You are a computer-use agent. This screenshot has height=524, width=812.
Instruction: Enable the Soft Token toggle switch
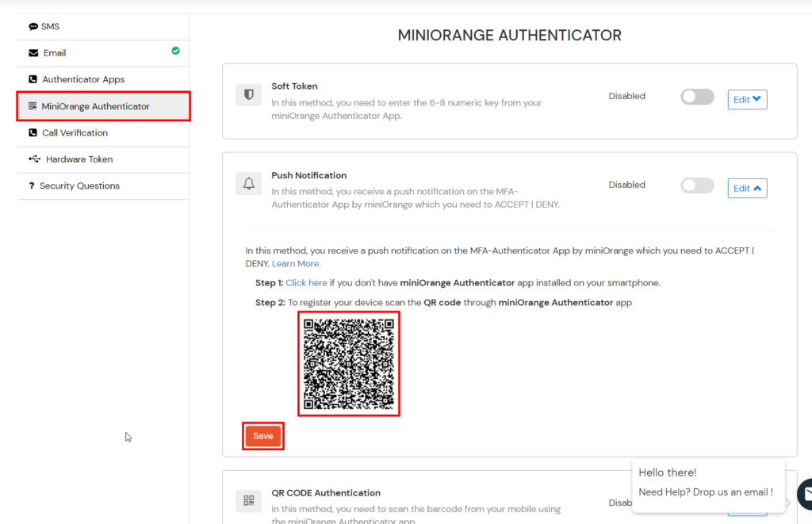697,97
